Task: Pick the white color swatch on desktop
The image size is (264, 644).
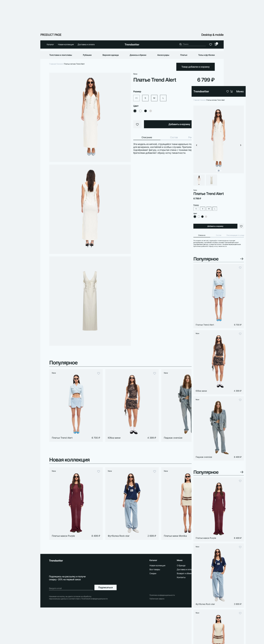Action: point(140,111)
